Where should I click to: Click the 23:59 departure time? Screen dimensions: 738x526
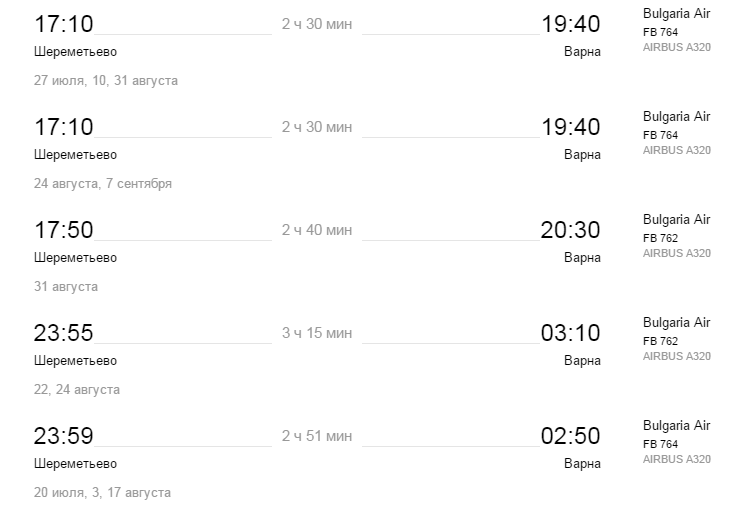[x=64, y=436]
